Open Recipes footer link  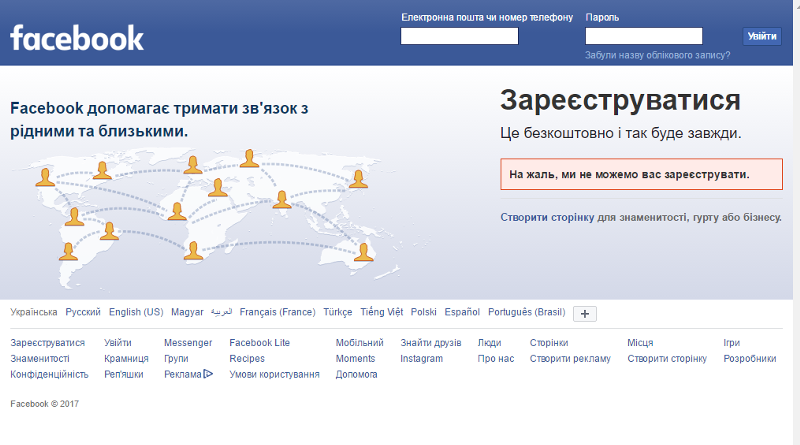(247, 359)
